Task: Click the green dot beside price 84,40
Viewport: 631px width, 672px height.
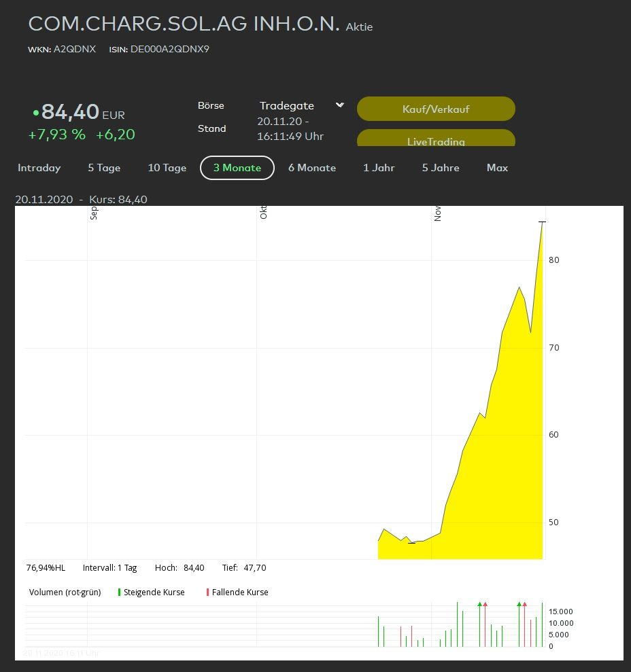Action: 35,112
